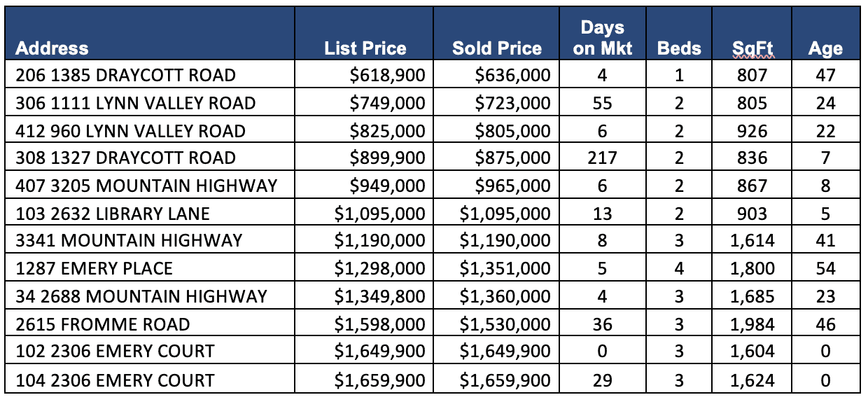The height and width of the screenshot is (402, 868).
Task: Click the Beds column header
Action: pyautogui.click(x=679, y=48)
